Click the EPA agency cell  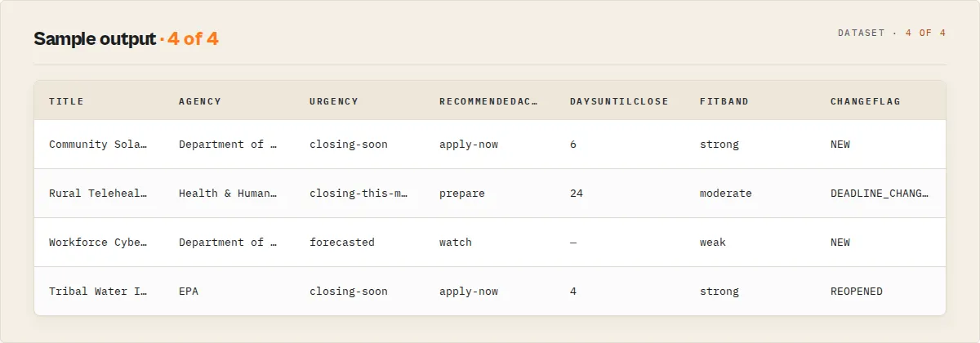[189, 292]
